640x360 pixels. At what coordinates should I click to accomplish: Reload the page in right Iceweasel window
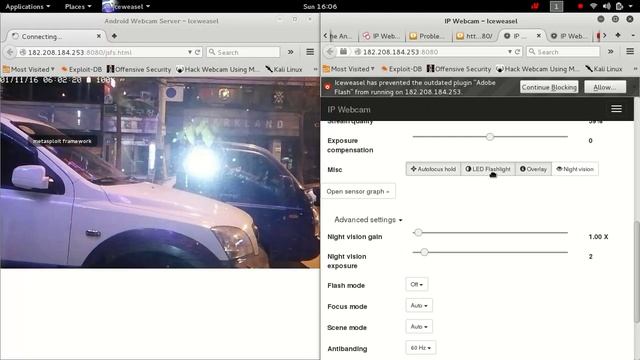(x=518, y=52)
